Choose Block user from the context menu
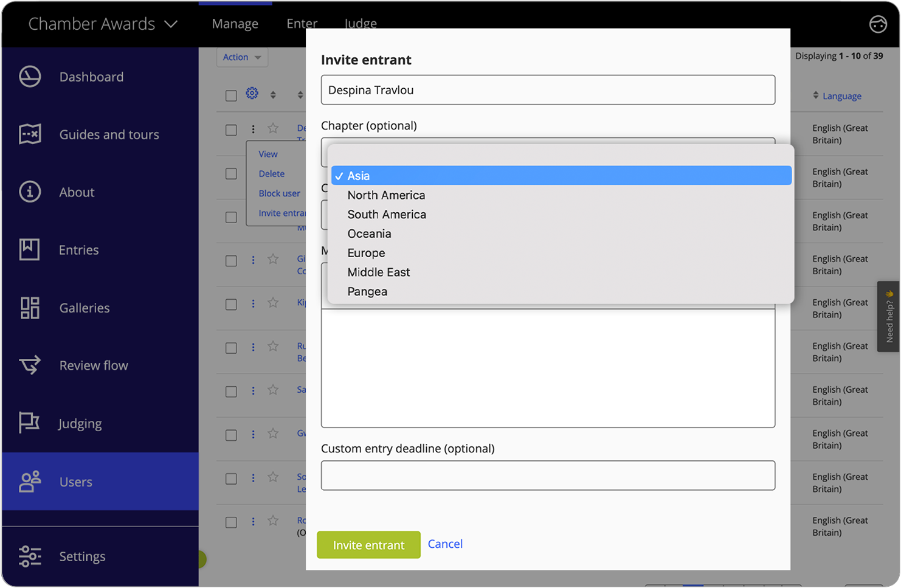 [x=279, y=193]
